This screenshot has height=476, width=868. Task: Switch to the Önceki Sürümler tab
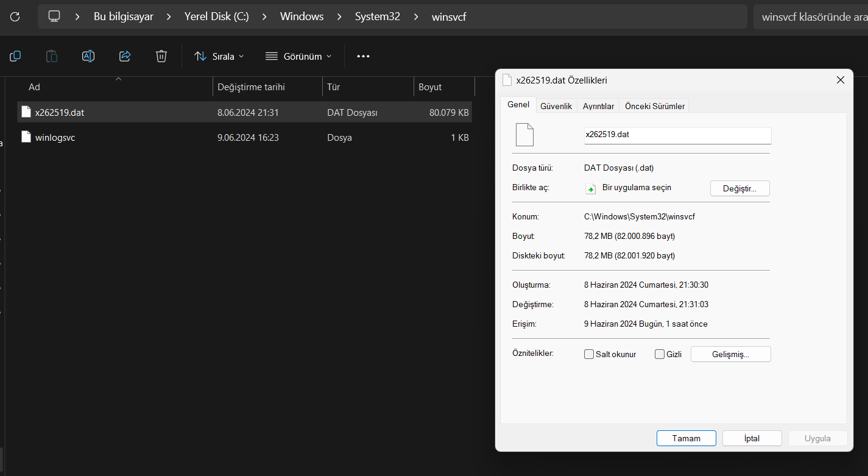click(x=655, y=106)
